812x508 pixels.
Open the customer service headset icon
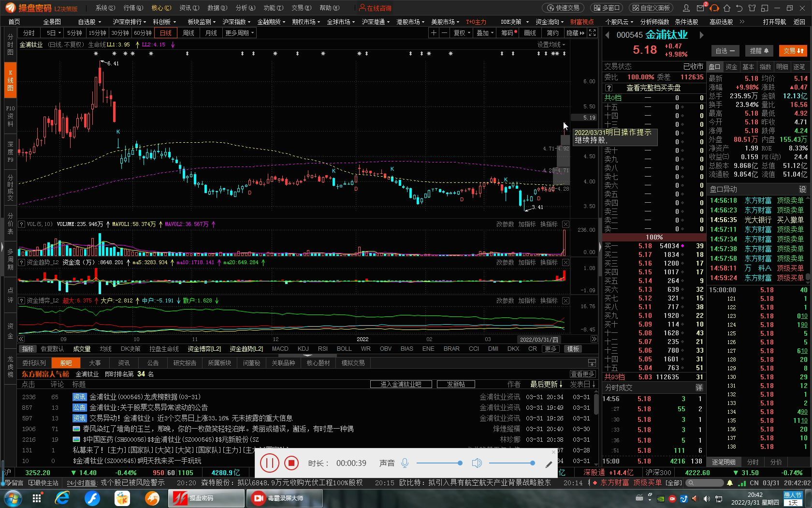[x=714, y=8]
